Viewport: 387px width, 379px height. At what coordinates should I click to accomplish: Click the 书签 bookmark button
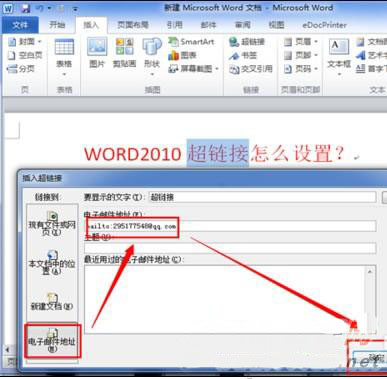243,55
